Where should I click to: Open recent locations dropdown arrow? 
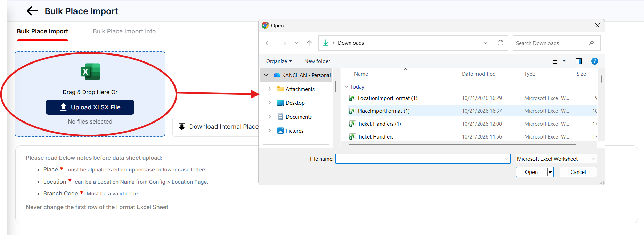click(296, 43)
